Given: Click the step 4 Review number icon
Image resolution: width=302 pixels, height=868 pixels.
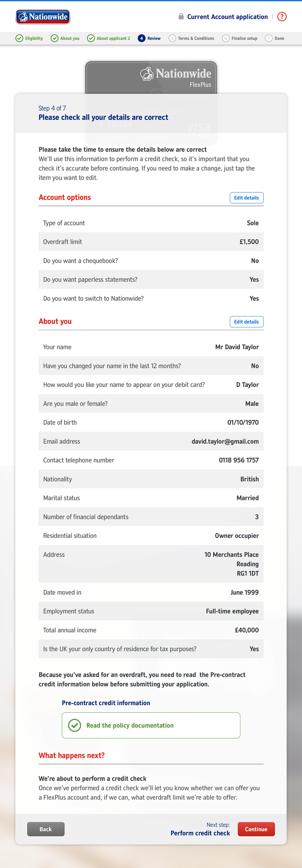Looking at the screenshot, I should (141, 38).
